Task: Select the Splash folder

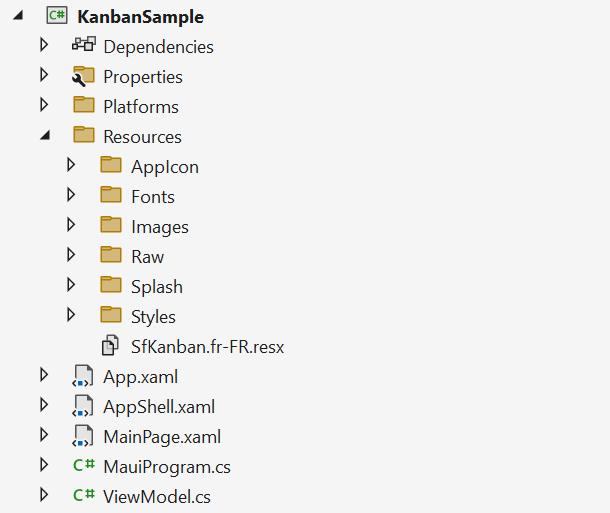Action: [x=156, y=287]
